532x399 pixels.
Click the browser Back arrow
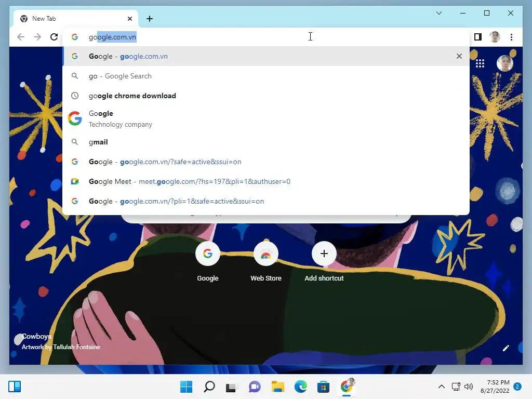21,37
